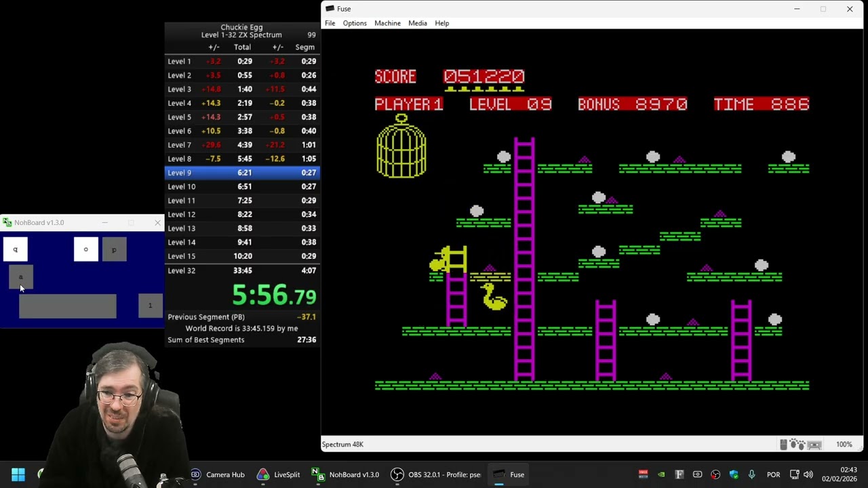Open the Options menu in Fuse
This screenshot has height=488, width=868.
(355, 23)
